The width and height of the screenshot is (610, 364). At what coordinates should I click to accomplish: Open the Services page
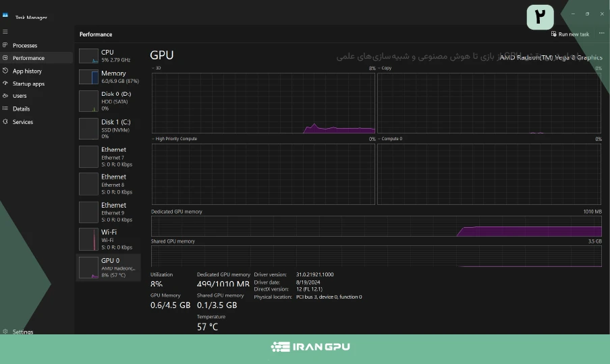[22, 122]
